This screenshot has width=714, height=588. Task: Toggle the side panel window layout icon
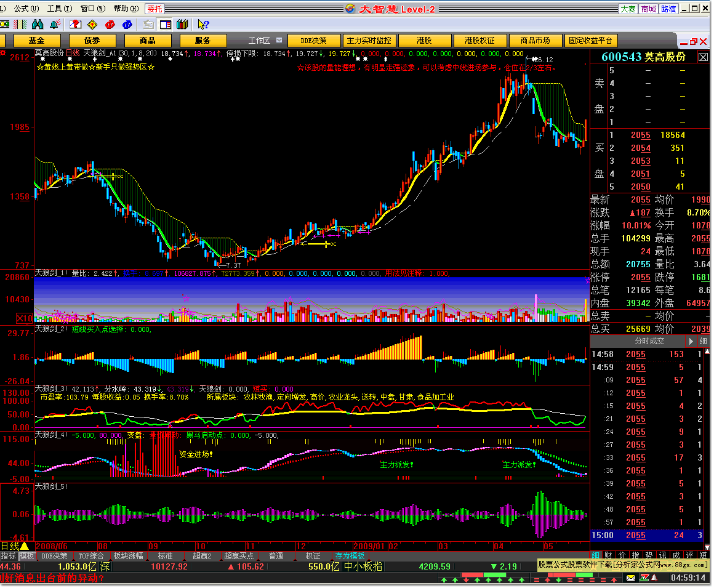166,24
